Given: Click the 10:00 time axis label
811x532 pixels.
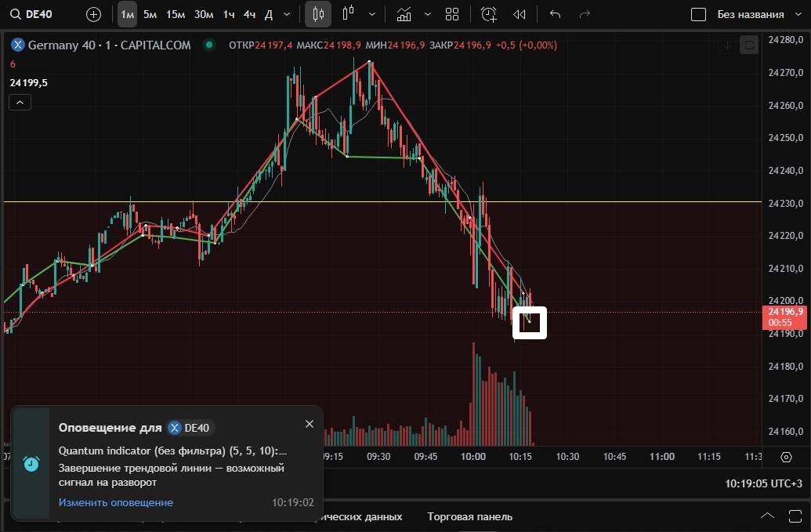Looking at the screenshot, I should (x=472, y=457).
